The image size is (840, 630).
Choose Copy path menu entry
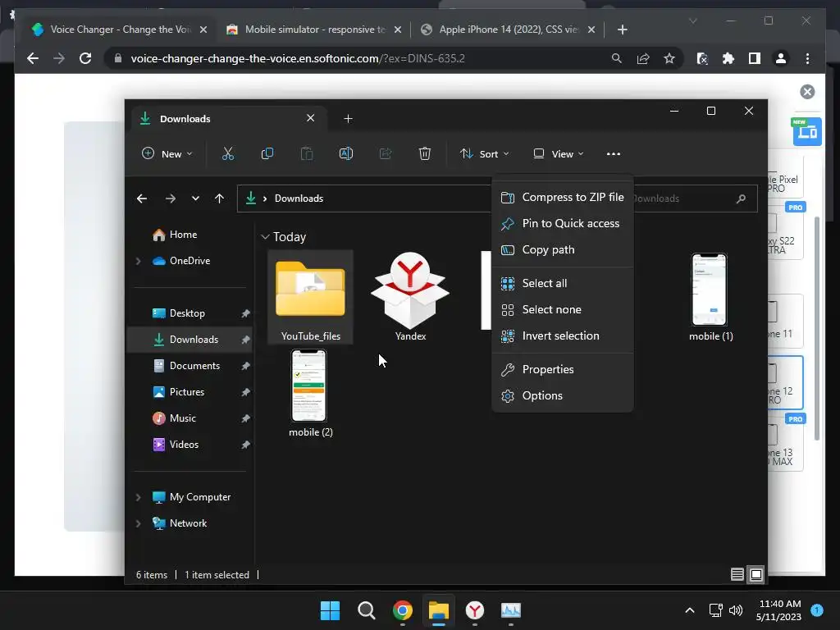coord(563,249)
